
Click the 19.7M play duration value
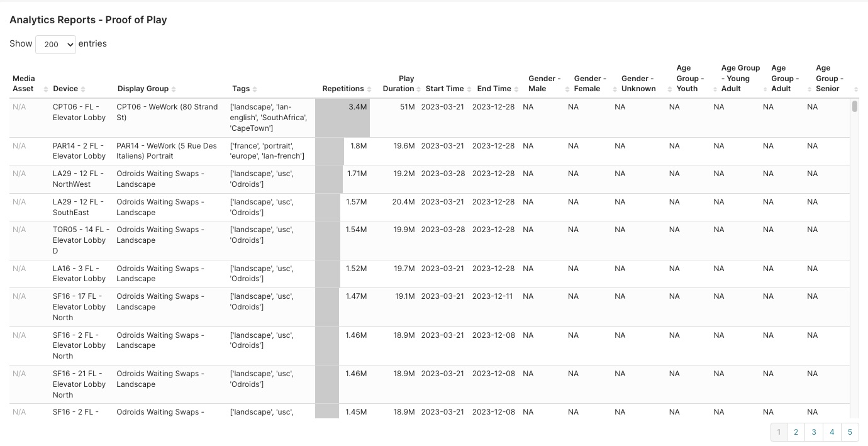coord(404,269)
